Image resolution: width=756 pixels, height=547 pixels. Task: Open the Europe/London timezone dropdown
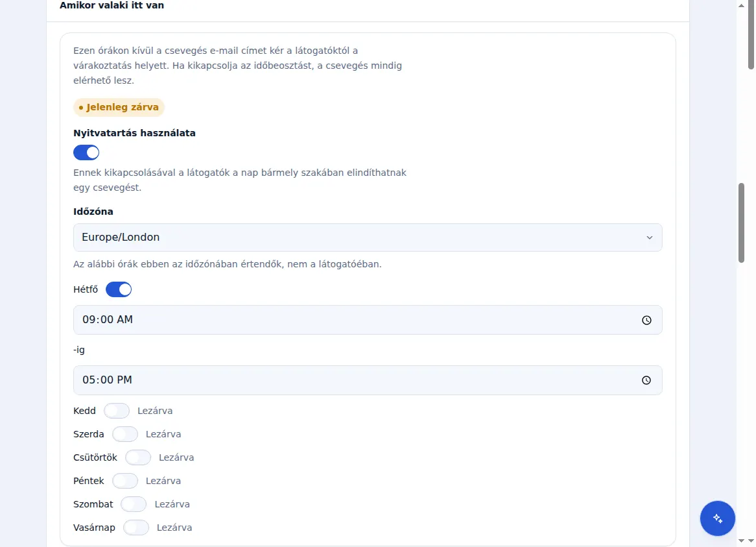pyautogui.click(x=368, y=237)
